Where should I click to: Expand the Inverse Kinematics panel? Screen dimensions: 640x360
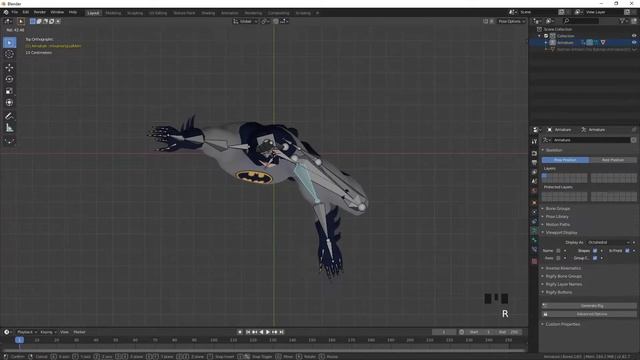563,268
